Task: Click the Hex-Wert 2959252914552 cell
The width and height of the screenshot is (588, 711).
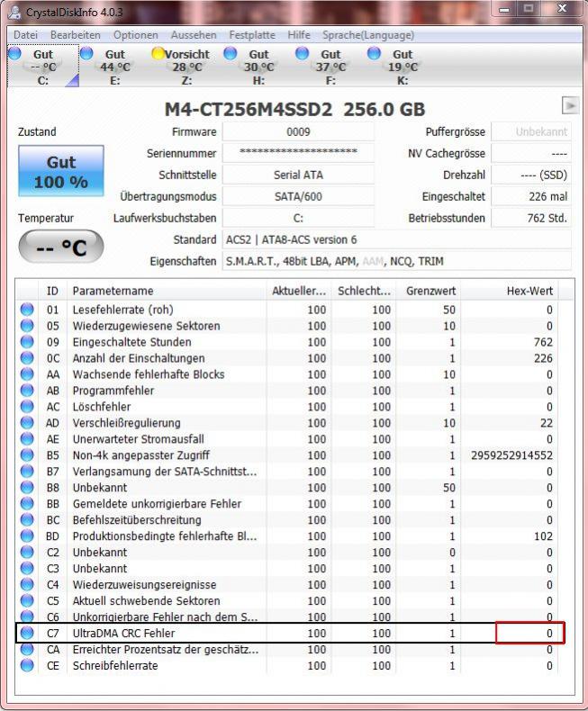Action: coord(511,454)
